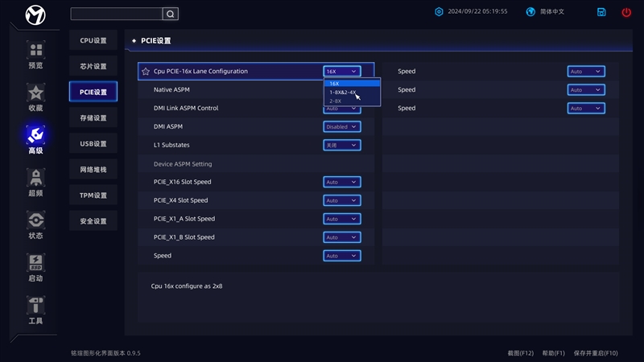
Task: Open the Speed dropdown beside Lane Configuration
Action: [x=586, y=72]
